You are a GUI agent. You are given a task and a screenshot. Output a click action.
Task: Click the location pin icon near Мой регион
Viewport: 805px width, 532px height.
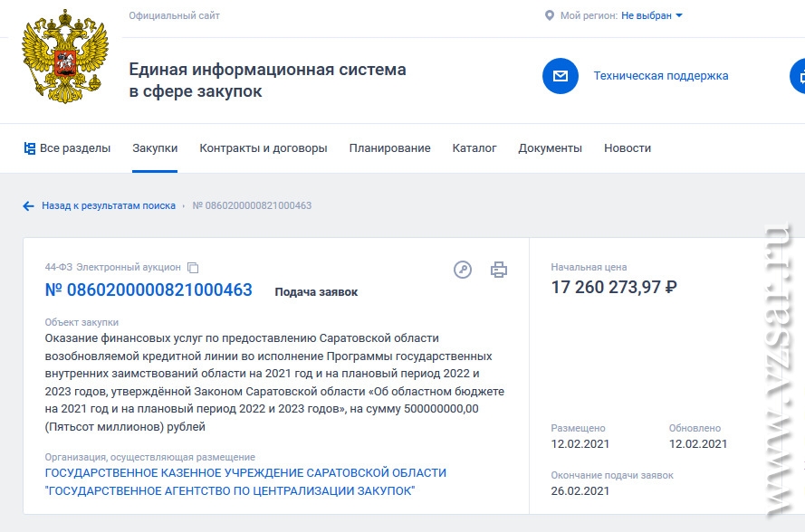pos(549,16)
